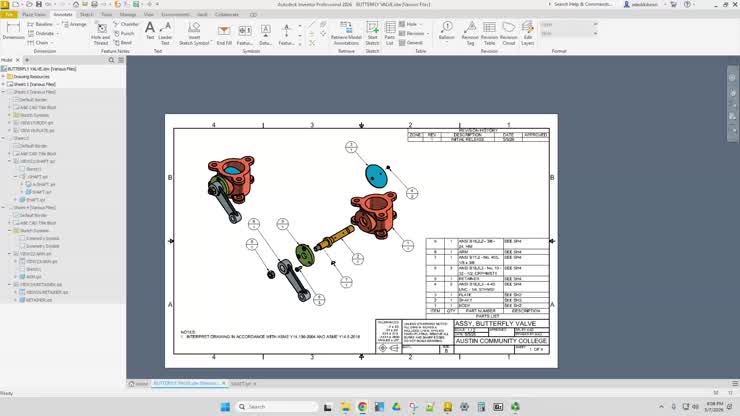This screenshot has width=740, height=416.
Task: Open the Style dropdown in Format panel
Action: pyautogui.click(x=596, y=34)
